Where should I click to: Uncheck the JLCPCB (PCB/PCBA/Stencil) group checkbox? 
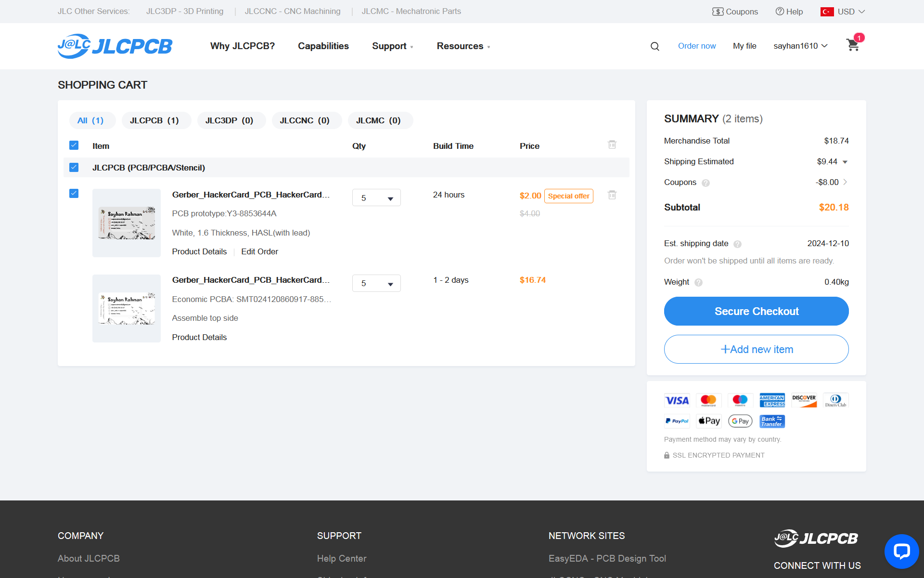[x=74, y=167]
